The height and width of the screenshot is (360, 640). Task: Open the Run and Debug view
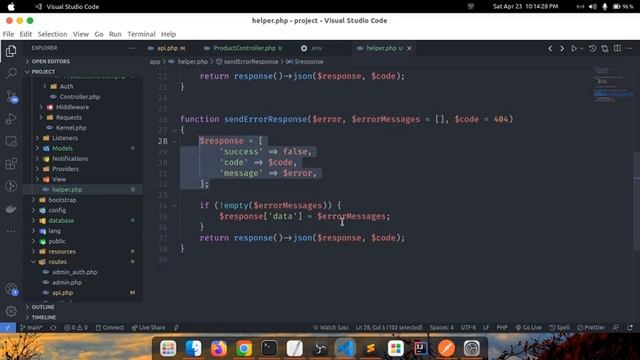click(11, 119)
